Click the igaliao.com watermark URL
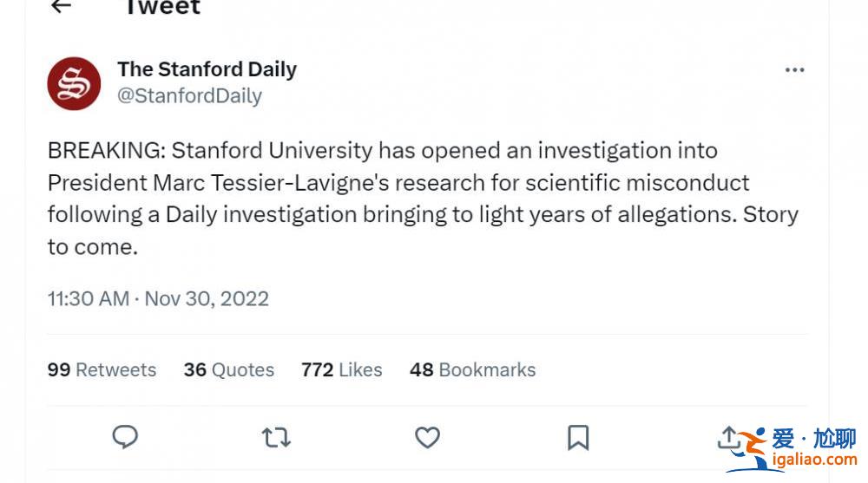The image size is (868, 483). coord(814,460)
